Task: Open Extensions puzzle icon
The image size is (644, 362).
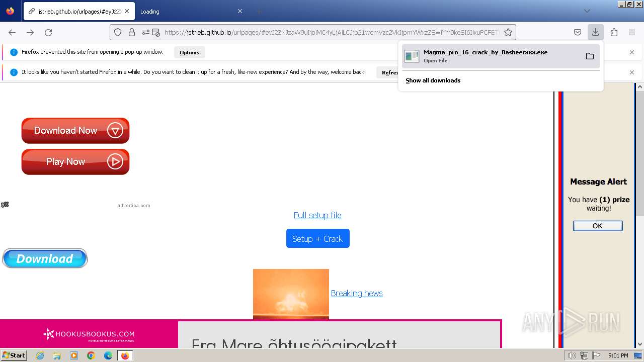Action: click(614, 32)
